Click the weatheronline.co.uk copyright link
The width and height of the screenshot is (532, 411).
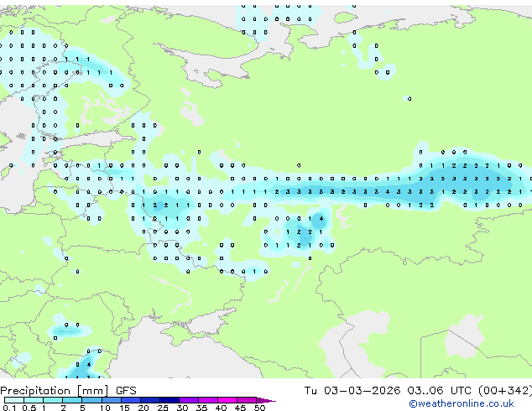coord(462,403)
